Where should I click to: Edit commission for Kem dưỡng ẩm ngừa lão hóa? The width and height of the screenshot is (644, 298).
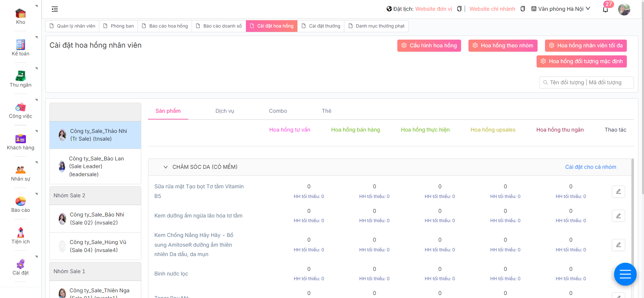click(618, 216)
